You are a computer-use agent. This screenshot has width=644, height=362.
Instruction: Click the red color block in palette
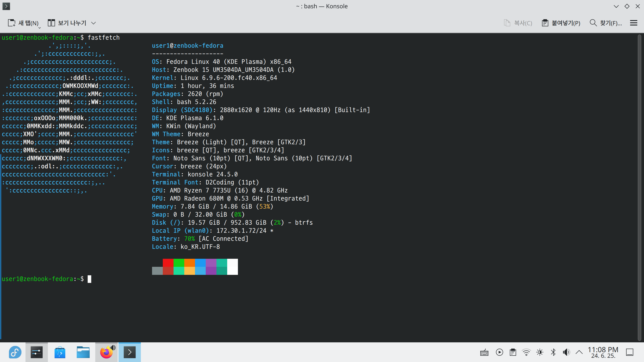click(168, 263)
